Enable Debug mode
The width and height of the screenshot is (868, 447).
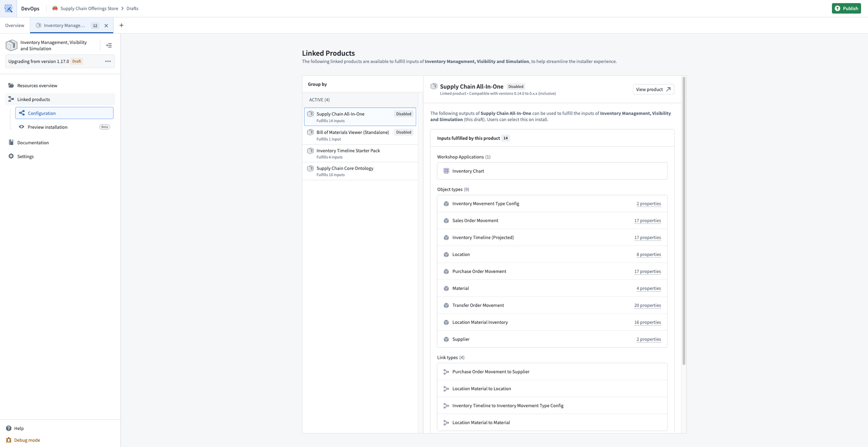tap(23, 440)
